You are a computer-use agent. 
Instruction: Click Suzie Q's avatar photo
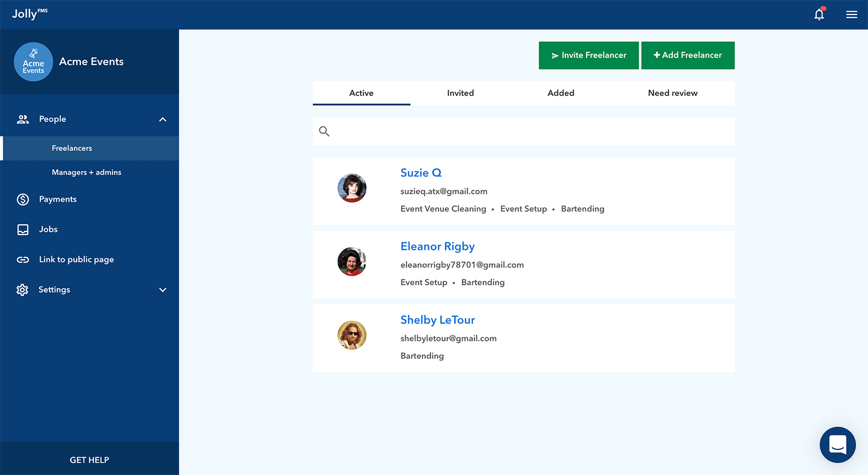tap(352, 188)
